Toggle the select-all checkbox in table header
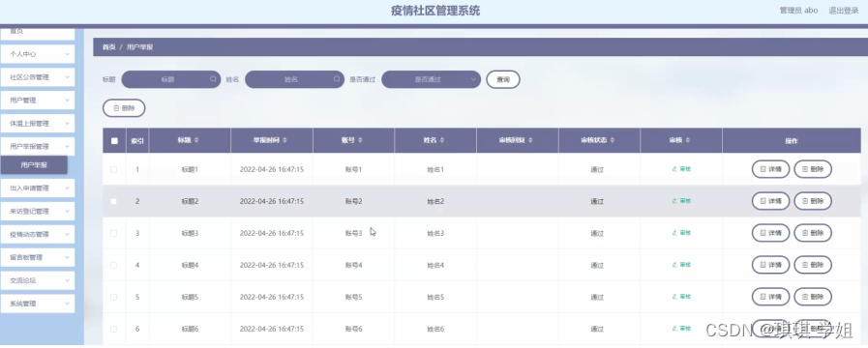 [114, 140]
